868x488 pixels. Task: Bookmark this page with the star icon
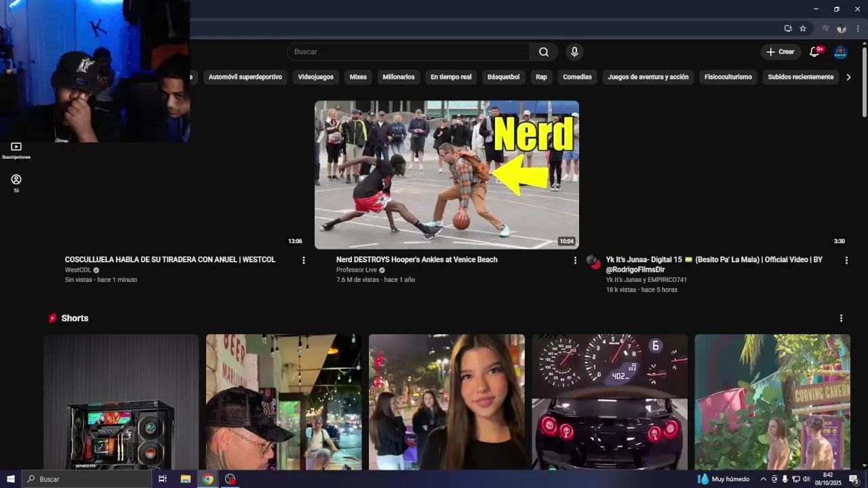[803, 28]
